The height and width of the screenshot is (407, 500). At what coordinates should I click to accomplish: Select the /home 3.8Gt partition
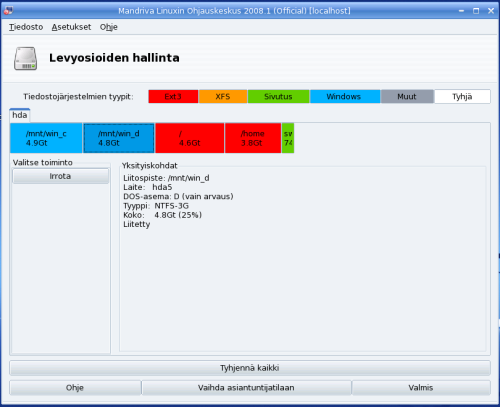253,138
